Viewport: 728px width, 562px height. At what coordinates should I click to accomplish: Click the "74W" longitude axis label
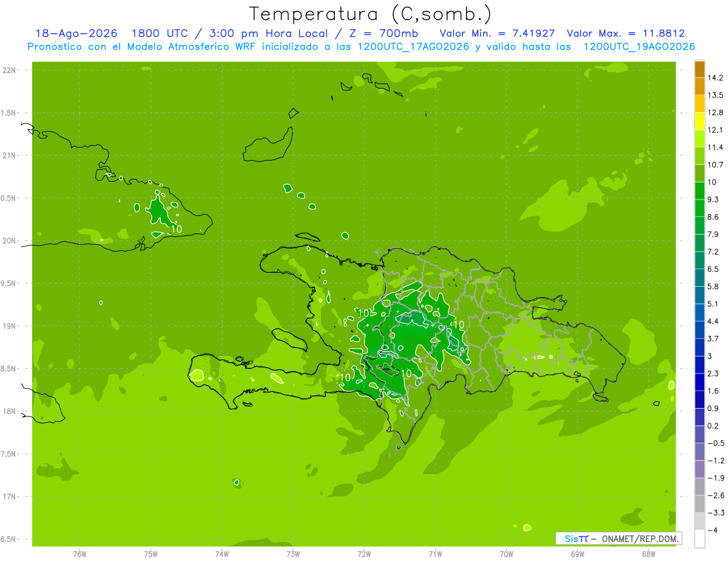pyautogui.click(x=222, y=554)
